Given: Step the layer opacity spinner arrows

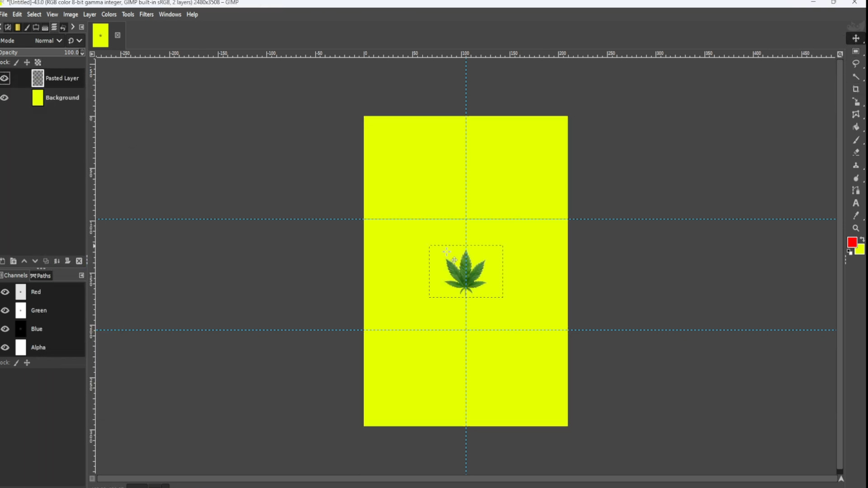Looking at the screenshot, I should (x=82, y=52).
